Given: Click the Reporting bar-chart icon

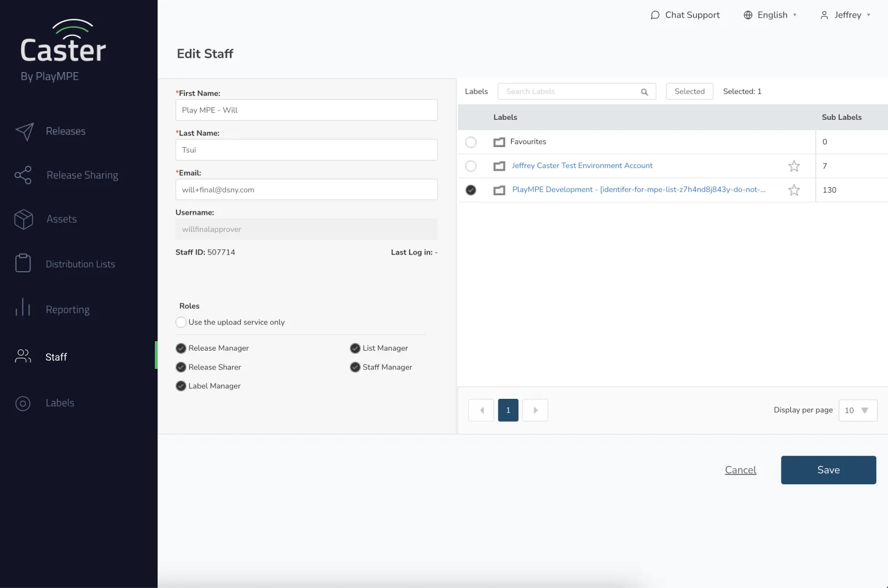Looking at the screenshot, I should coord(23,309).
